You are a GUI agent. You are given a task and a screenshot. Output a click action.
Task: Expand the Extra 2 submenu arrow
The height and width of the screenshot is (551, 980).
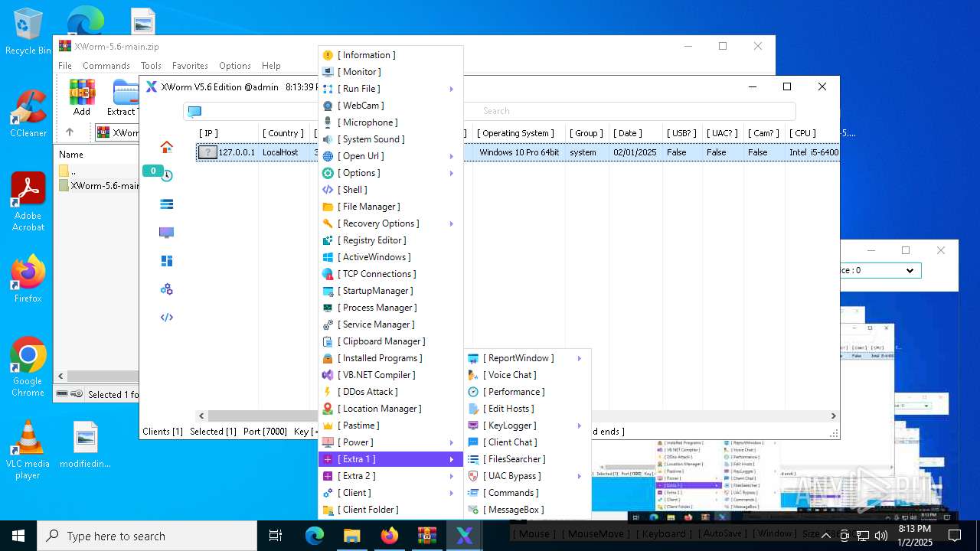[x=452, y=476]
